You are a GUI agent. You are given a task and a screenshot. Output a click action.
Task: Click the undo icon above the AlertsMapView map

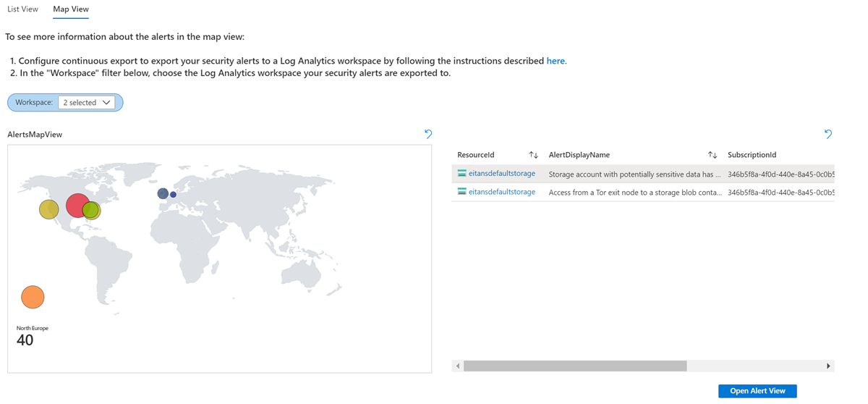pos(428,134)
